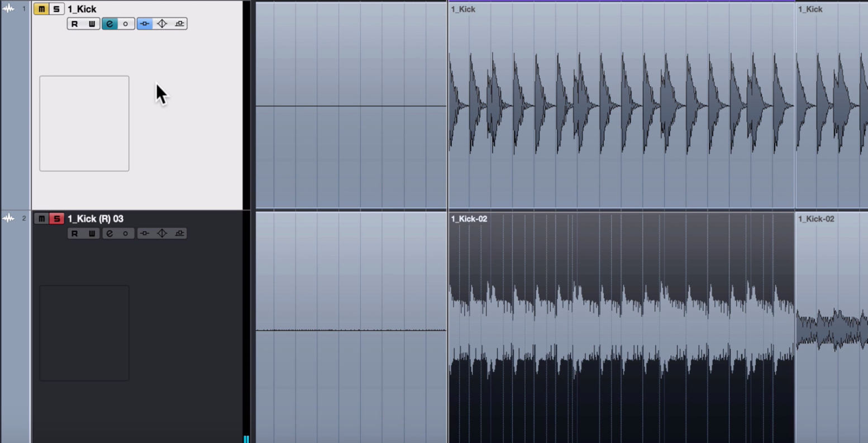Screen dimensions: 868x443
Task: Toggle Bypass Sends on 1_Kick (R) 03
Action: click(179, 233)
